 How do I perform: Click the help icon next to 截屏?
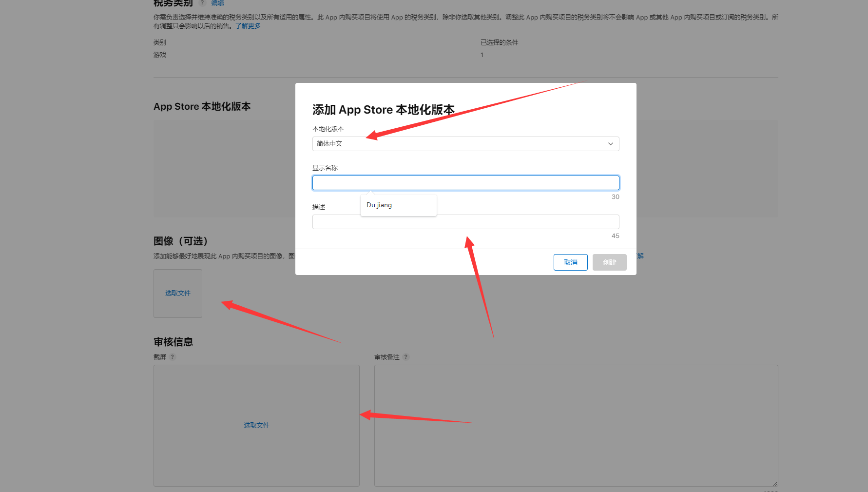173,357
